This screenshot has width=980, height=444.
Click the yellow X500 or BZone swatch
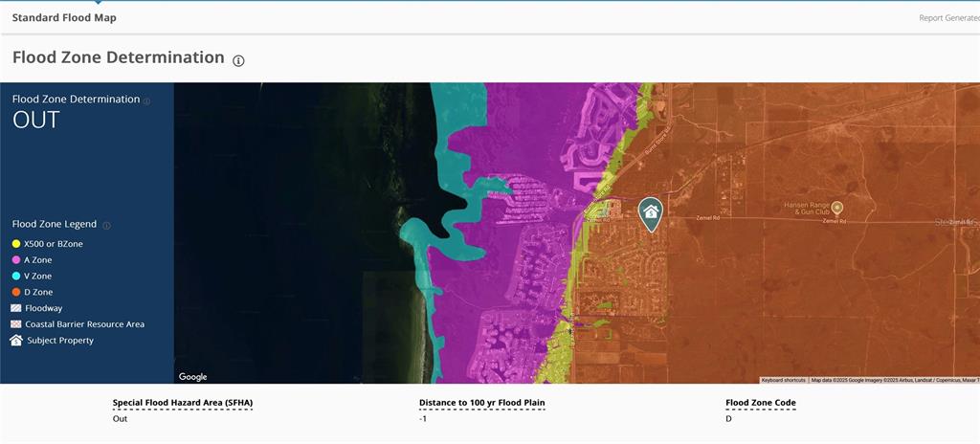coord(15,244)
